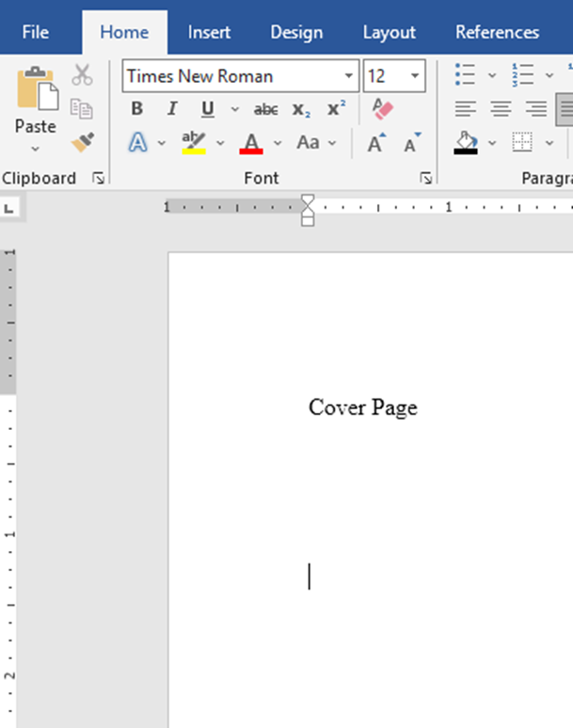This screenshot has width=573, height=728.
Task: Apply Text Effects outlined A icon
Action: pos(137,143)
